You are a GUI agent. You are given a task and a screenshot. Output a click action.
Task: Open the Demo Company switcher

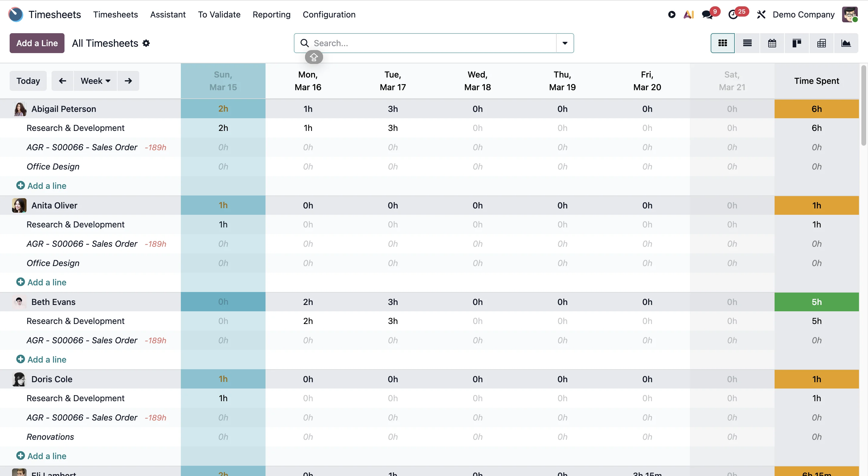[803, 14]
